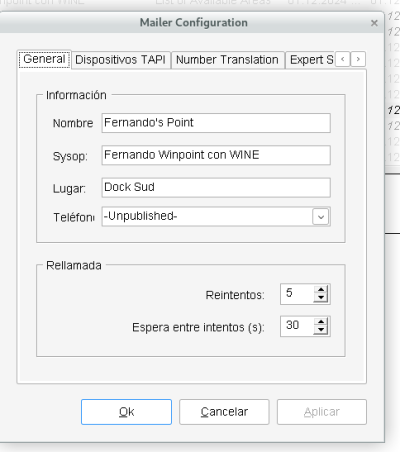Click inside the Nombre text field
The width and height of the screenshot is (400, 452).
pos(216,123)
